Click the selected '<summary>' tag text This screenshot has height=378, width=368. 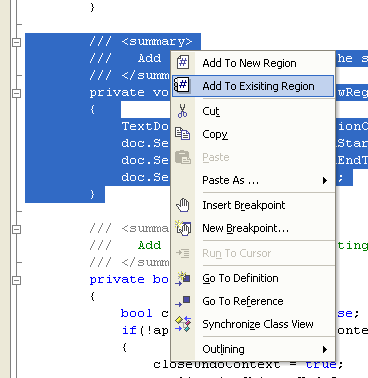coord(157,42)
